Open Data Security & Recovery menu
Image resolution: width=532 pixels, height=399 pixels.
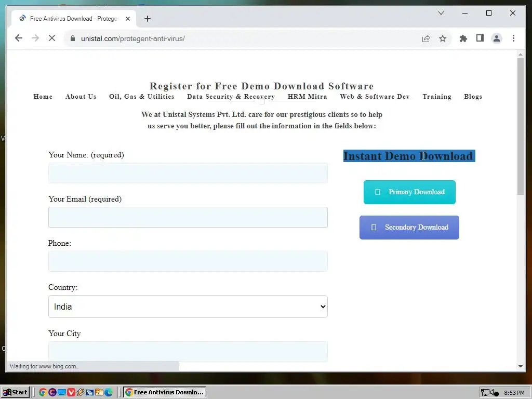[231, 96]
